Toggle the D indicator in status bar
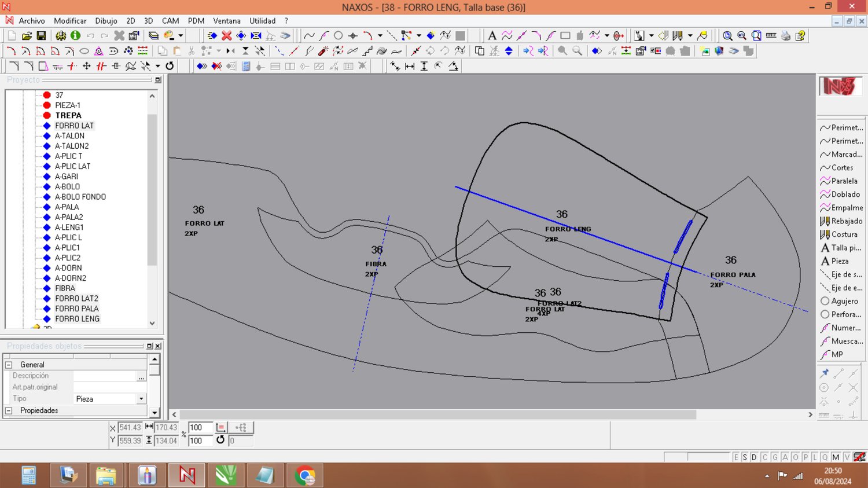Screen dimensions: 868x488 click(x=754, y=457)
